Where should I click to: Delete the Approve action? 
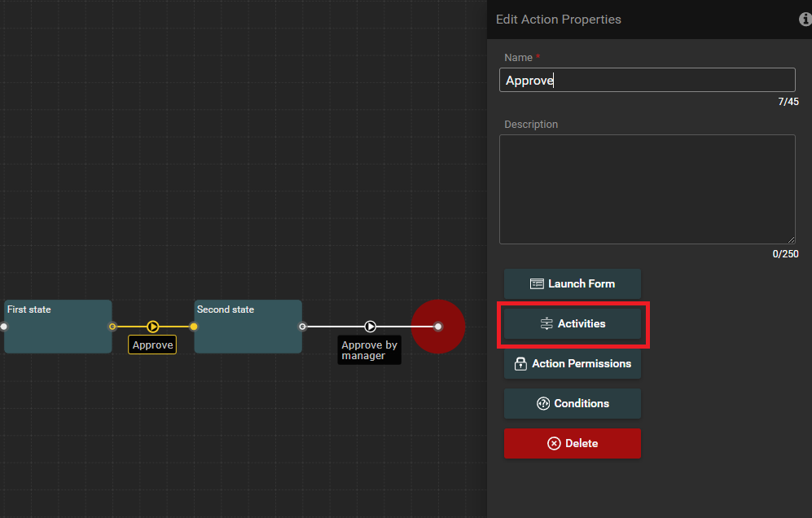[573, 443]
